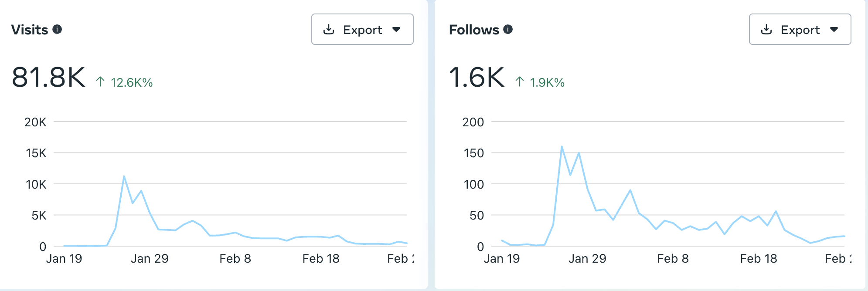Click the green up arrow beside 1.9K%
This screenshot has height=291, width=868.
pyautogui.click(x=519, y=81)
